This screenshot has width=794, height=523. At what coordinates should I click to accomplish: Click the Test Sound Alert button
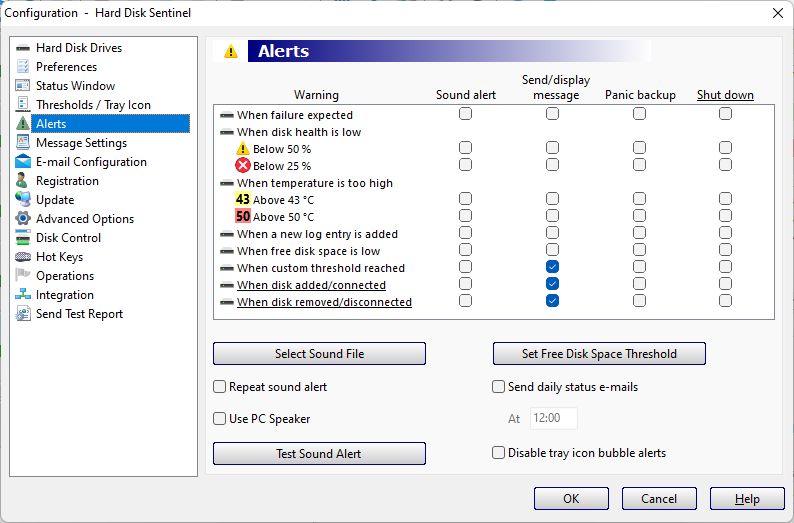tap(320, 454)
